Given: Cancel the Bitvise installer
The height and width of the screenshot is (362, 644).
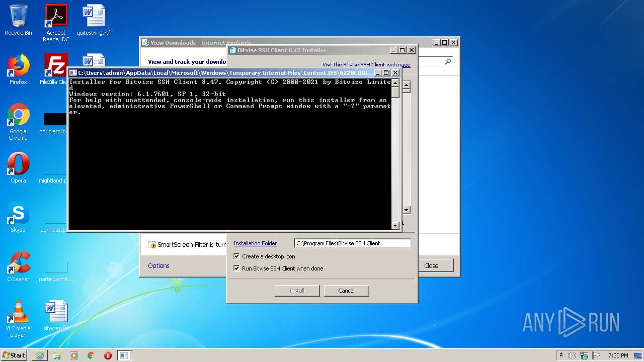Looking at the screenshot, I should [x=346, y=291].
